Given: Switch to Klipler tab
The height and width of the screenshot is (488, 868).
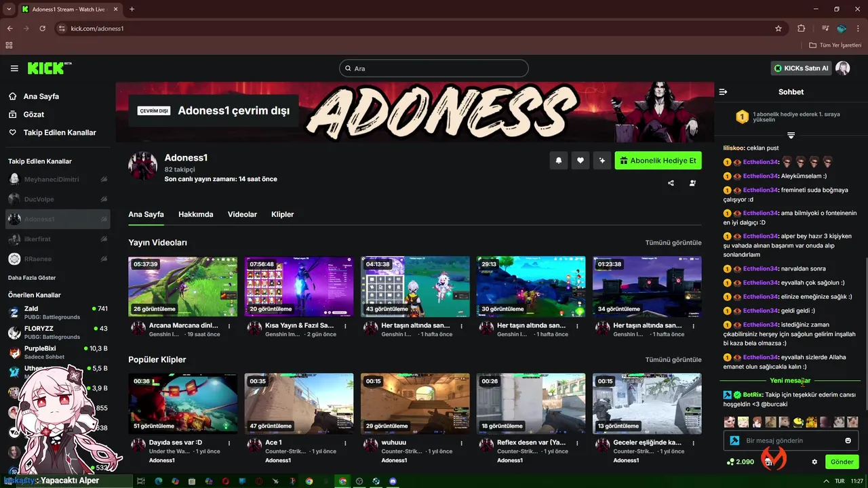Looking at the screenshot, I should tap(282, 214).
